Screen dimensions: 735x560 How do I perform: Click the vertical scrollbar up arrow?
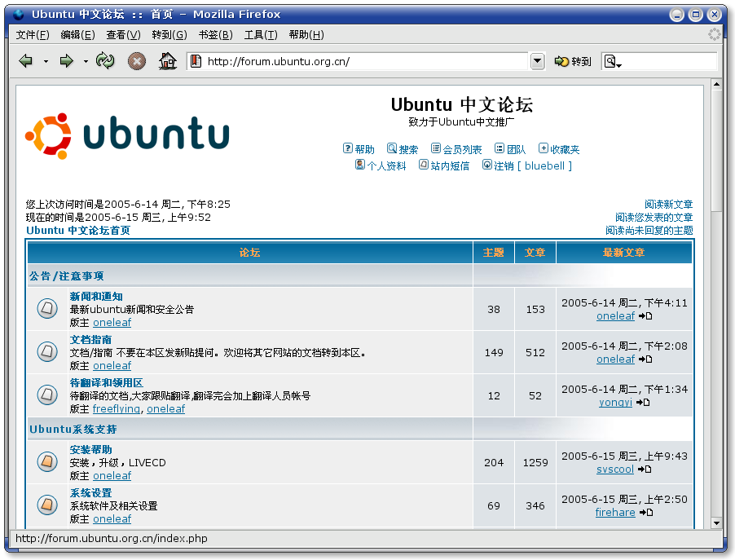pos(716,85)
